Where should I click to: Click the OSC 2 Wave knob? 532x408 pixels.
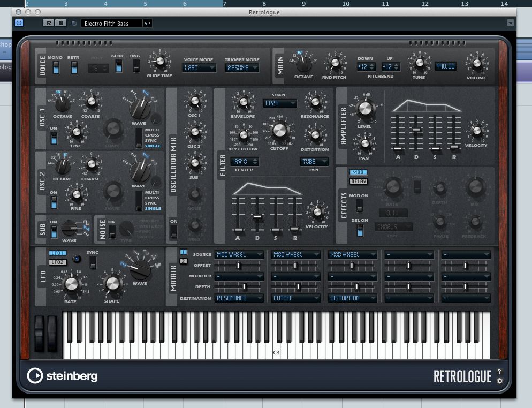coord(140,171)
